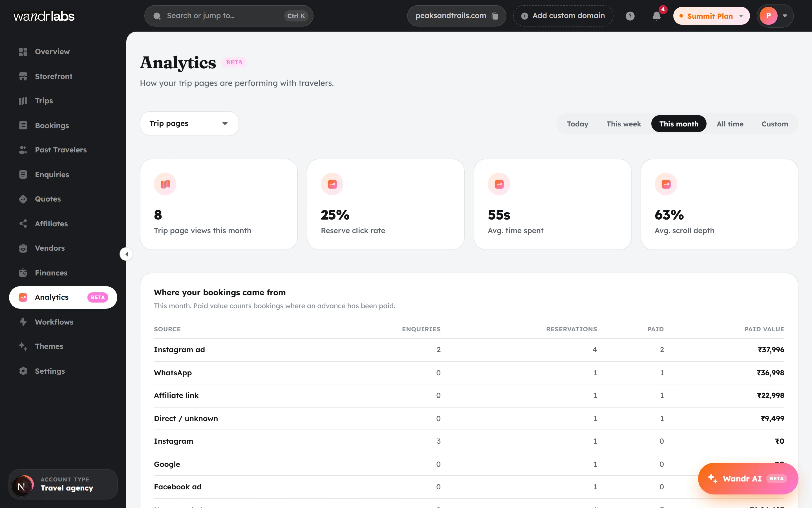Screen dimensions: 812x508
Task: Open the Vendors briefcase icon
Action: 23,248
